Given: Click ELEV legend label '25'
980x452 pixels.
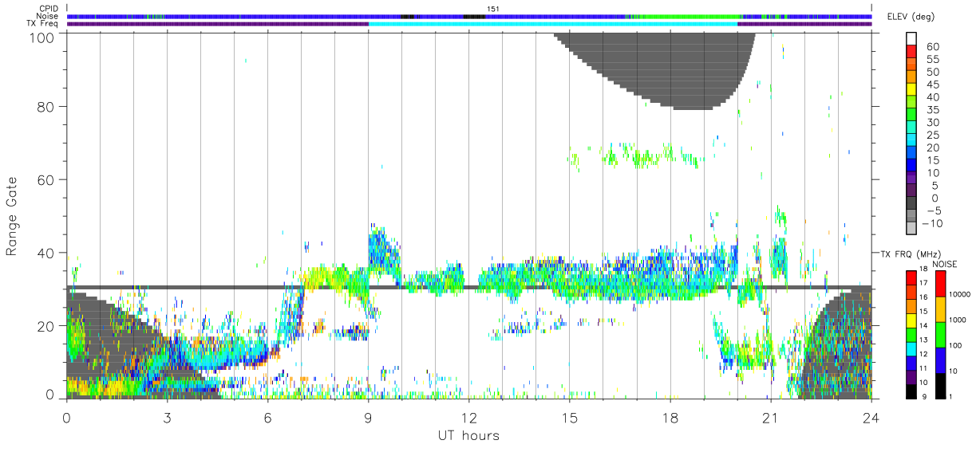Looking at the screenshot, I should click(x=932, y=136).
